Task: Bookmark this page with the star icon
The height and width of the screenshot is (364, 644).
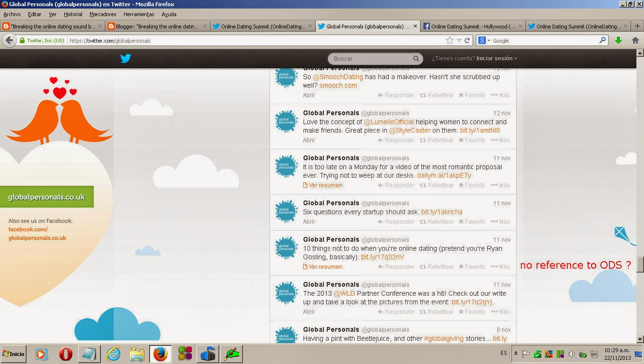Action: pyautogui.click(x=449, y=41)
